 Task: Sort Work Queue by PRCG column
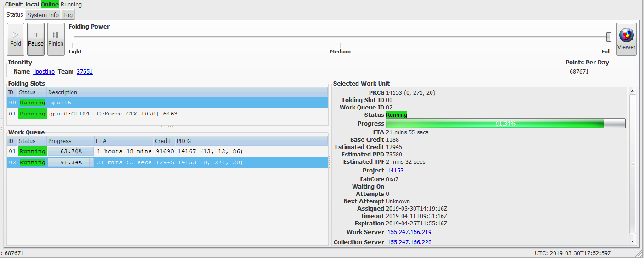click(x=252, y=141)
